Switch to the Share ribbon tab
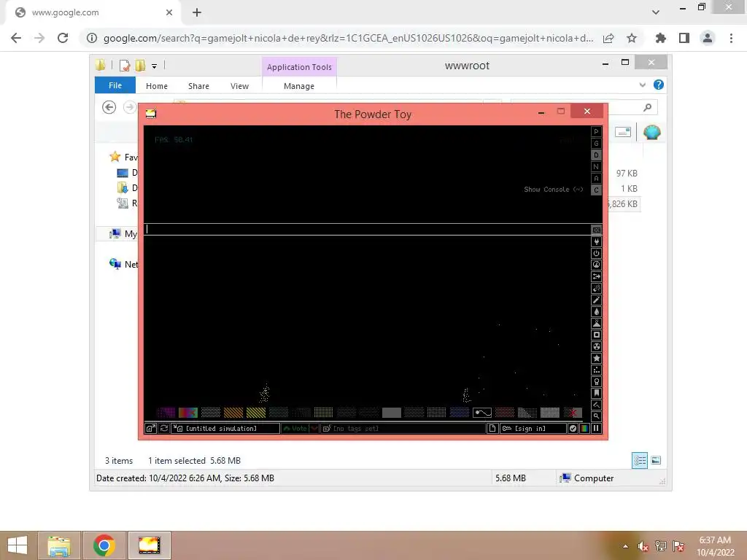Viewport: 747px width, 560px height. 198,86
